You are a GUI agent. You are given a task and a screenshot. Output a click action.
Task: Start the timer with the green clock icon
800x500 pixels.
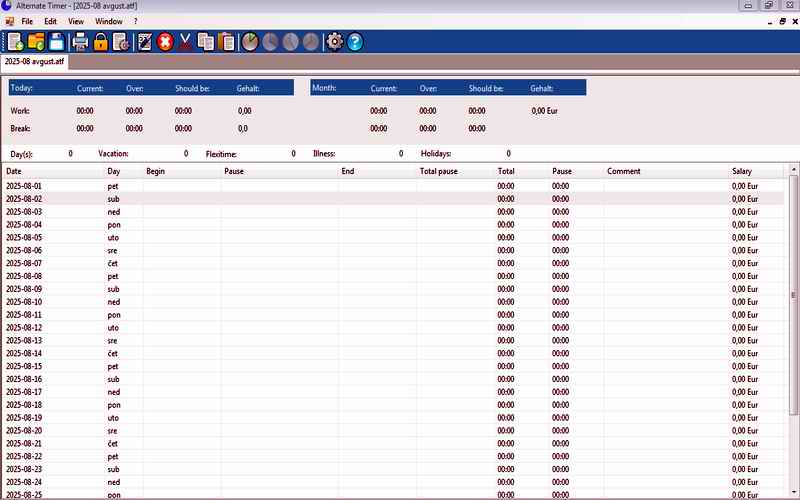[250, 42]
